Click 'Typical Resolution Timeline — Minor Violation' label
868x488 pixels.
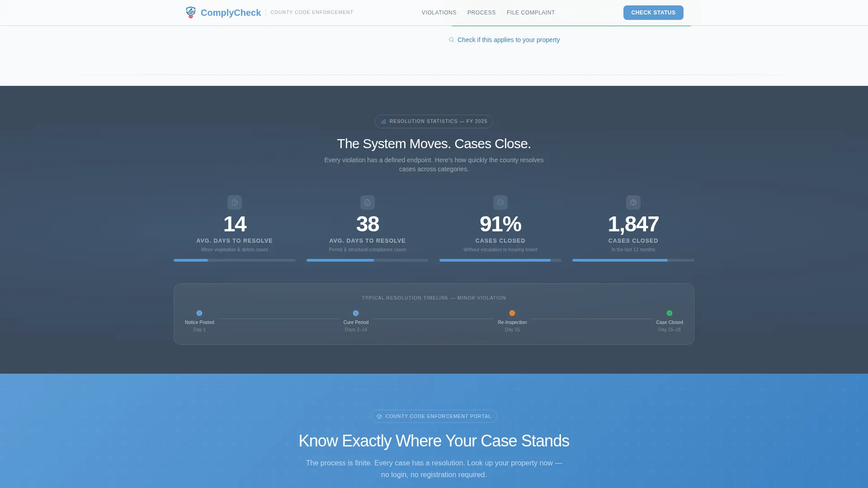434,298
